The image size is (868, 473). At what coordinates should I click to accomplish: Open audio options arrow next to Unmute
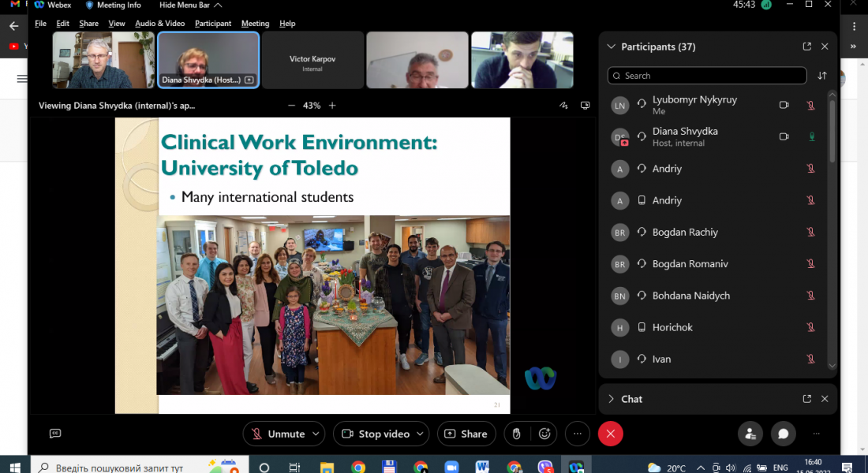316,434
